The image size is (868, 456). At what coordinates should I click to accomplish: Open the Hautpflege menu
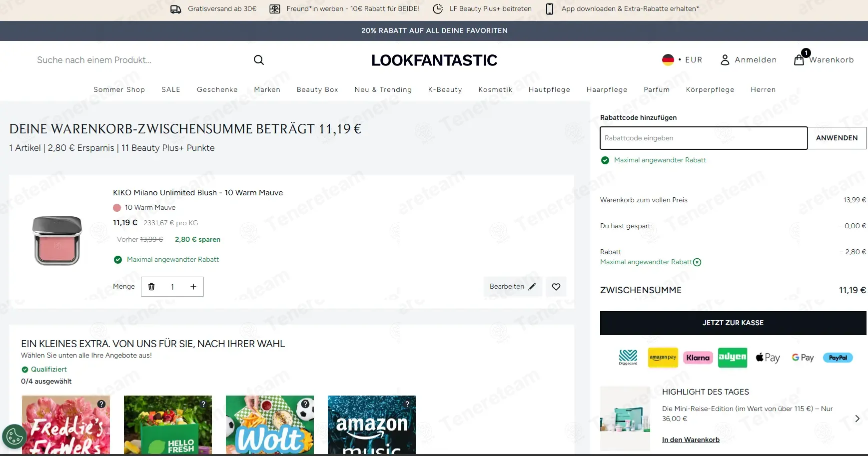549,89
